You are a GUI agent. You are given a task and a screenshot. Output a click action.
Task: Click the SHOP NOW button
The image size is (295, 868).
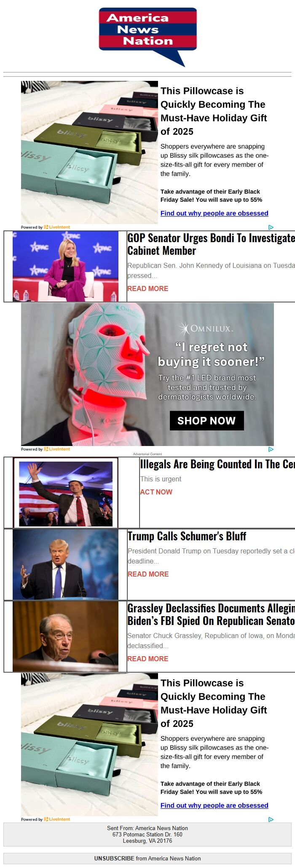coord(206,421)
